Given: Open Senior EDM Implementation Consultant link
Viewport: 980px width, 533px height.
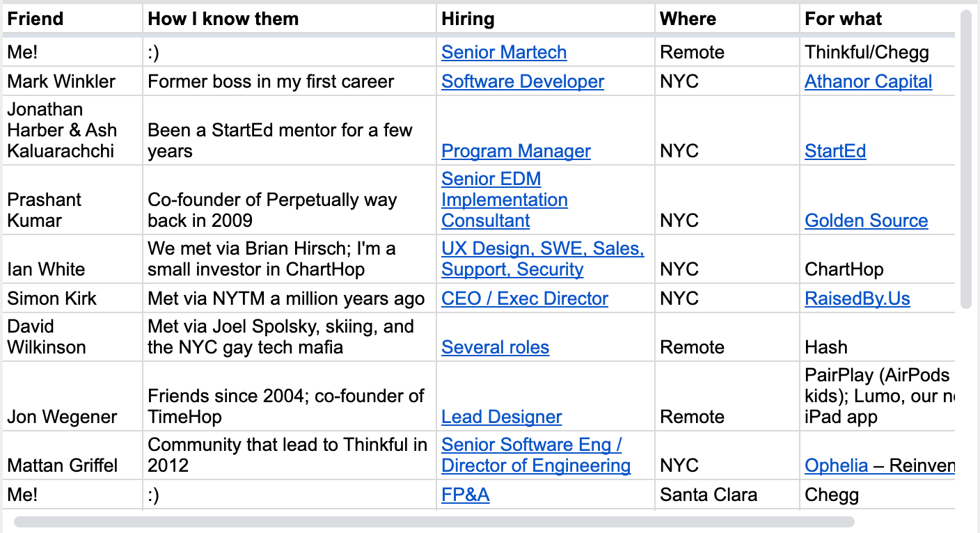Looking at the screenshot, I should click(505, 200).
